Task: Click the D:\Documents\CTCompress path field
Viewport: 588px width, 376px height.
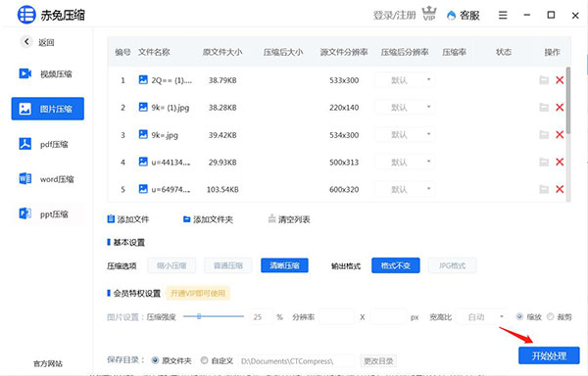Action: click(x=296, y=361)
